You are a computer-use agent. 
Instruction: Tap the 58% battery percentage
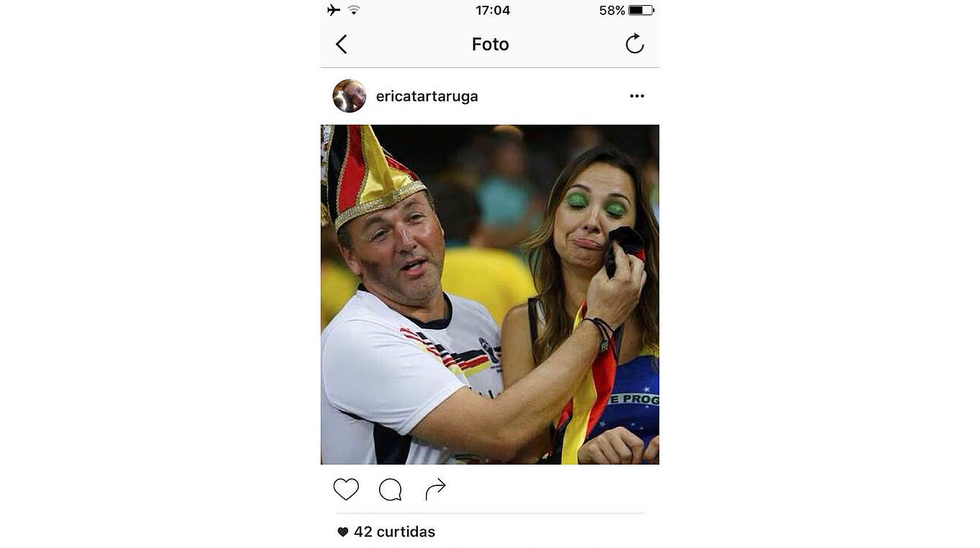pos(612,10)
